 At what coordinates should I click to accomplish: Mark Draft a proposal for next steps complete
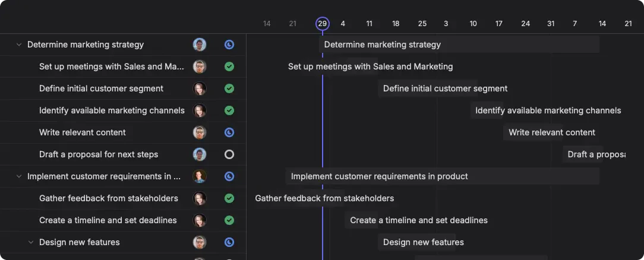tap(229, 154)
